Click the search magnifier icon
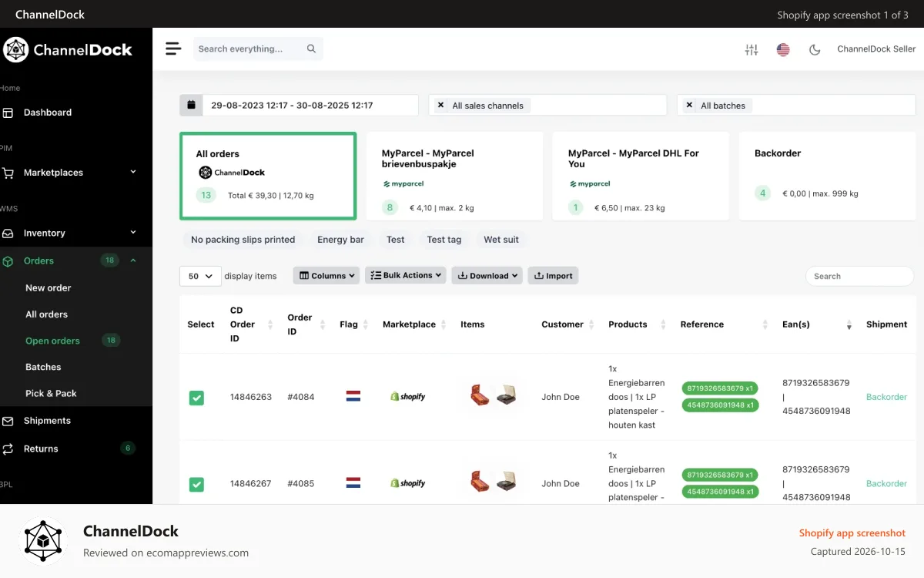924x578 pixels. point(311,49)
